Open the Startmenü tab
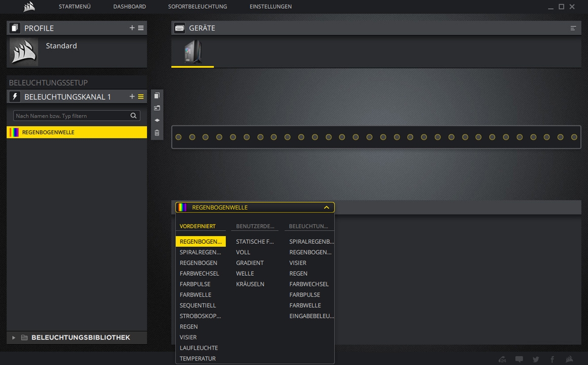 coord(75,7)
